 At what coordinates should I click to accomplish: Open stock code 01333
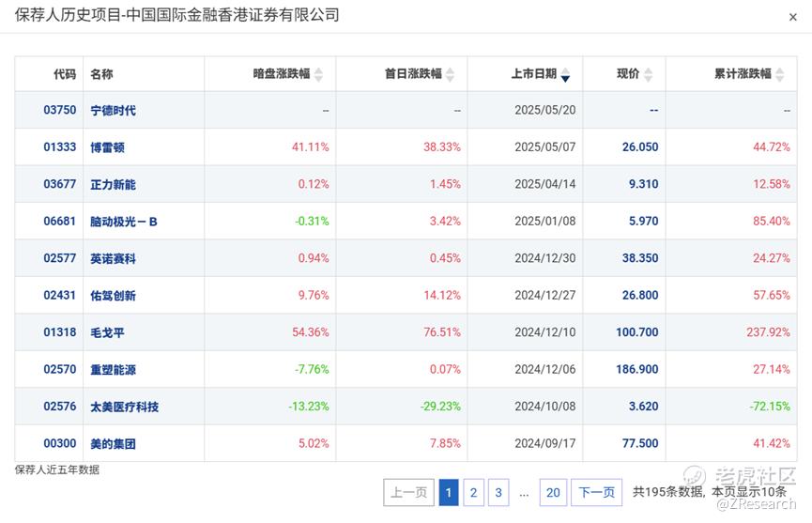pos(59,147)
